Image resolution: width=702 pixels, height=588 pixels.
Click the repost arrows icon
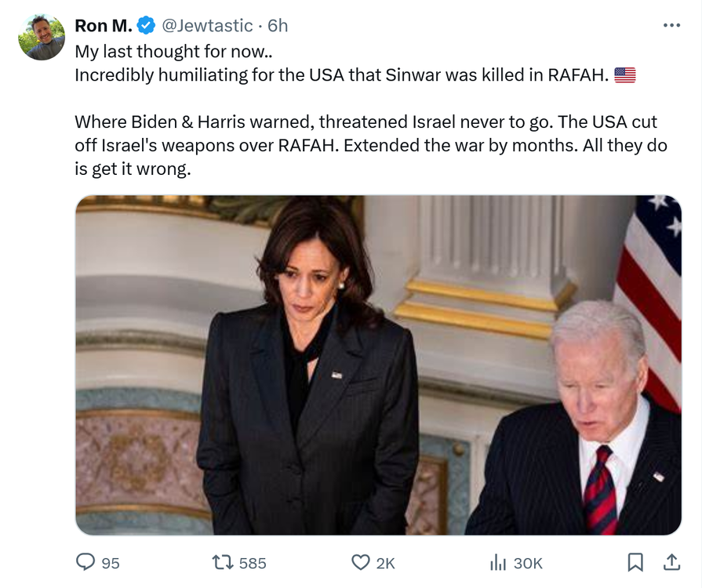coord(222,562)
